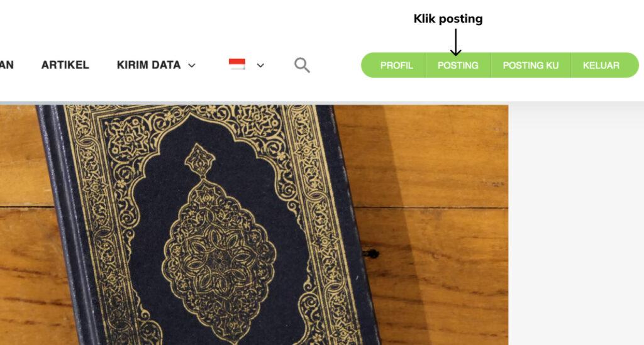Viewport: 644px width, 345px height.
Task: Click the black arrow pointing at POSTING
Action: click(x=455, y=42)
